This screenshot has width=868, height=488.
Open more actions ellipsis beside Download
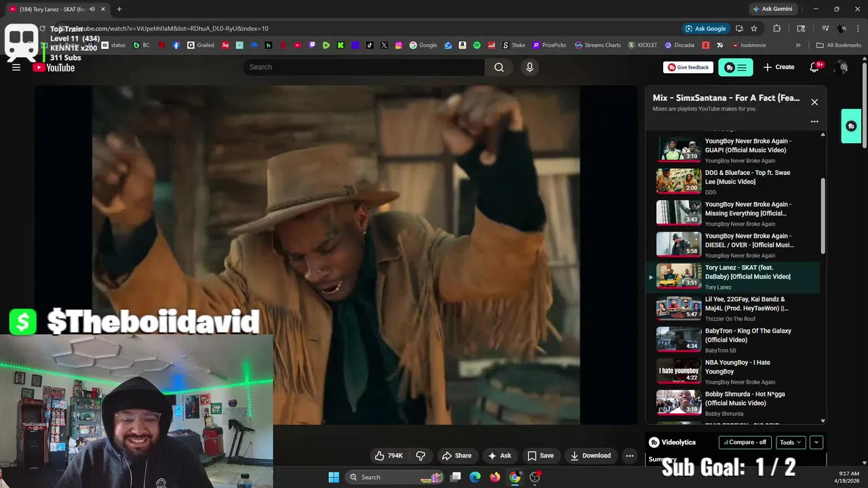[629, 455]
